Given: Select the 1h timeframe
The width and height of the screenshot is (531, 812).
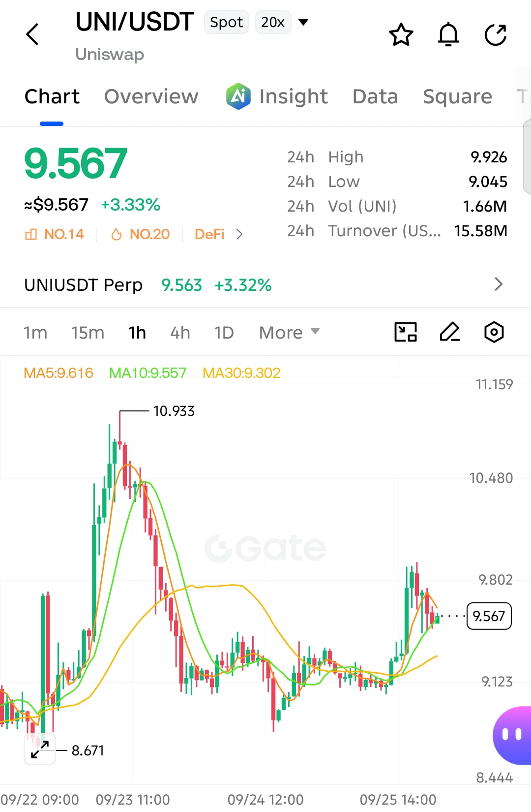Looking at the screenshot, I should click(137, 333).
